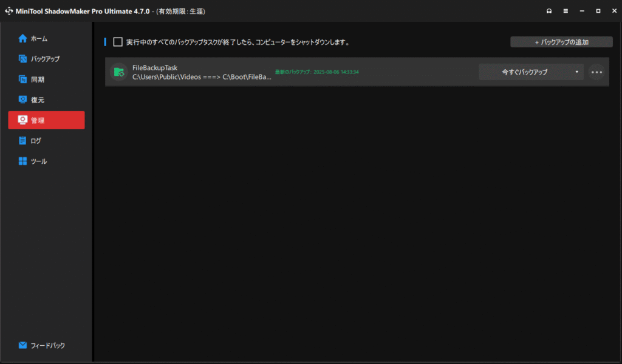The width and height of the screenshot is (622, 364).
Task: Click the FileBackupTask green folder icon
Action: click(x=118, y=72)
